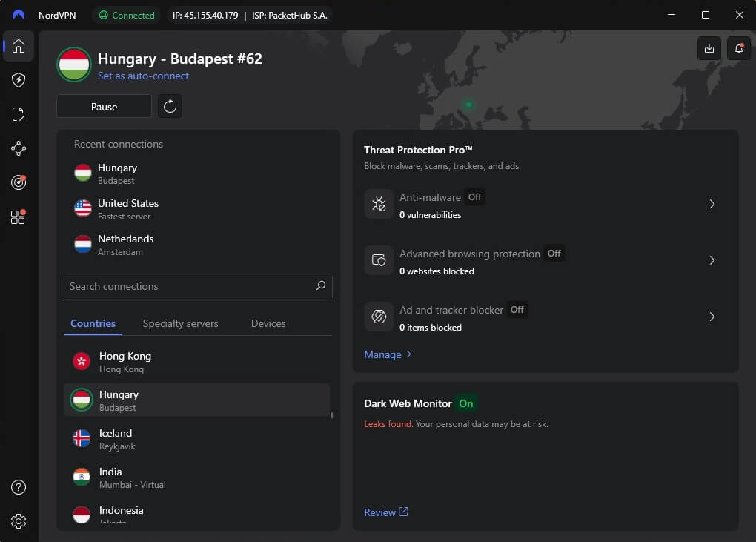Open Meshnet from the sidebar
The width and height of the screenshot is (756, 542).
click(x=18, y=148)
